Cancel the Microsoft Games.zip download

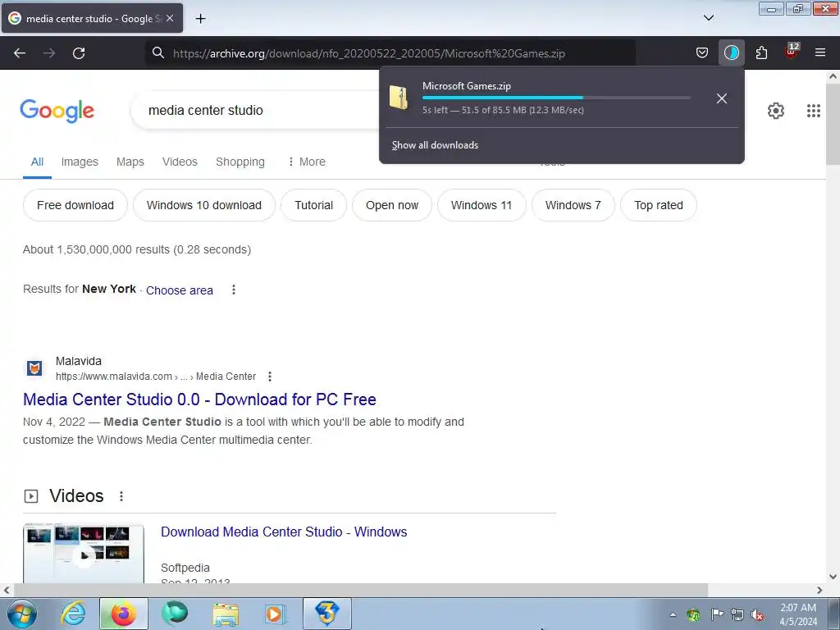pos(722,98)
